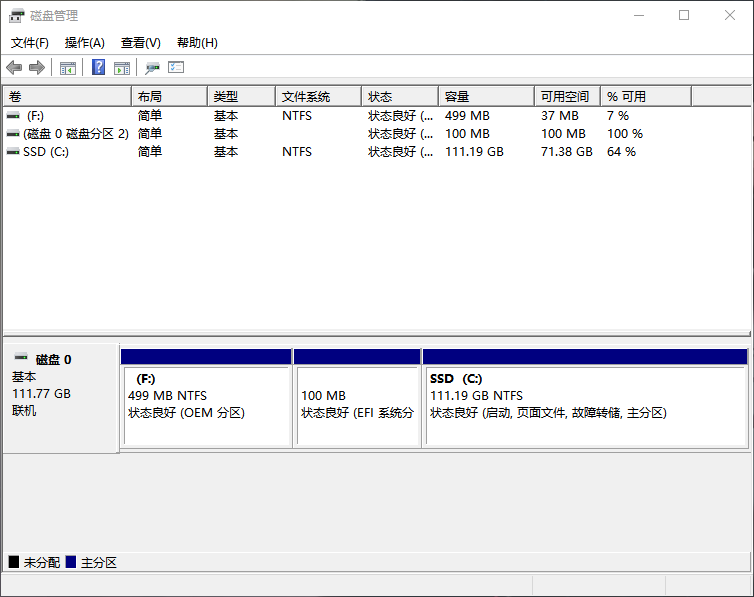Click the Disk Management title bar icon
754x597 pixels.
pos(16,15)
